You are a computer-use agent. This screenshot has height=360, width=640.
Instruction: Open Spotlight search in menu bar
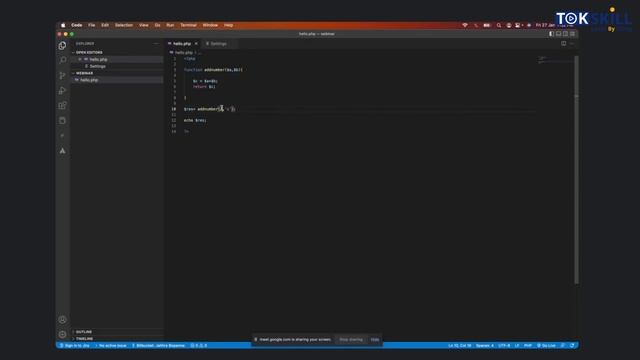pos(498,25)
